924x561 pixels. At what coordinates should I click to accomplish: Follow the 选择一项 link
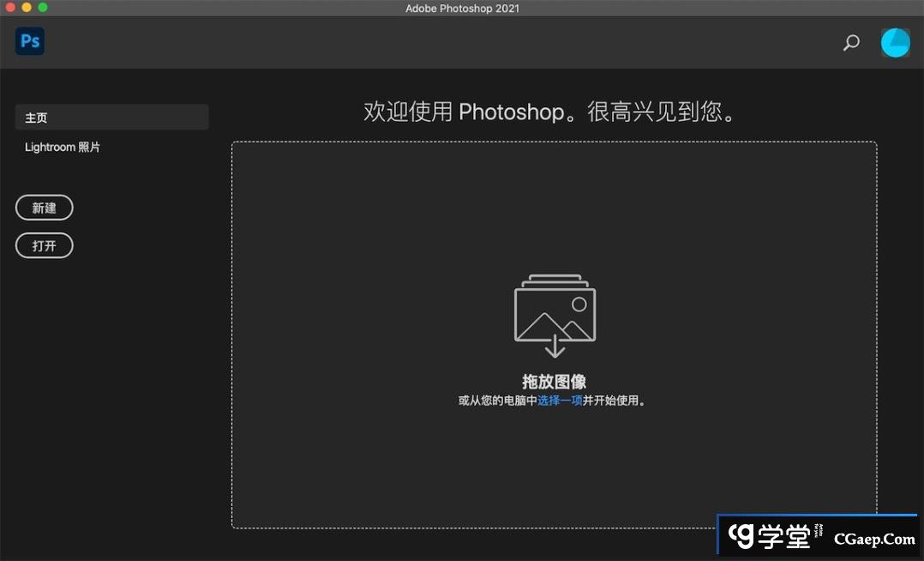[560, 401]
